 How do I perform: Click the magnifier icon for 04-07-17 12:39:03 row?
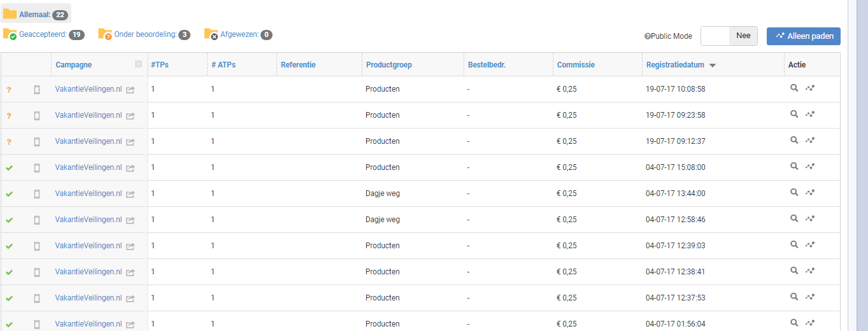click(x=793, y=244)
